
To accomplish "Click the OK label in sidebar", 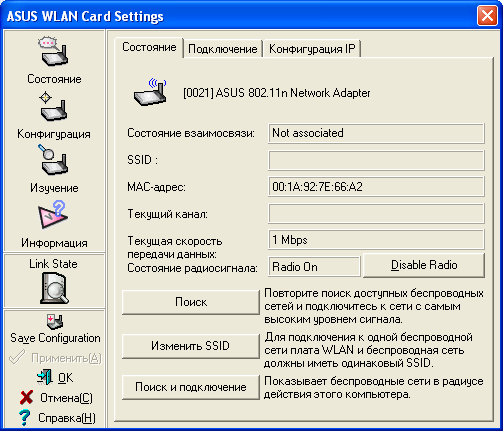I will [x=65, y=378].
